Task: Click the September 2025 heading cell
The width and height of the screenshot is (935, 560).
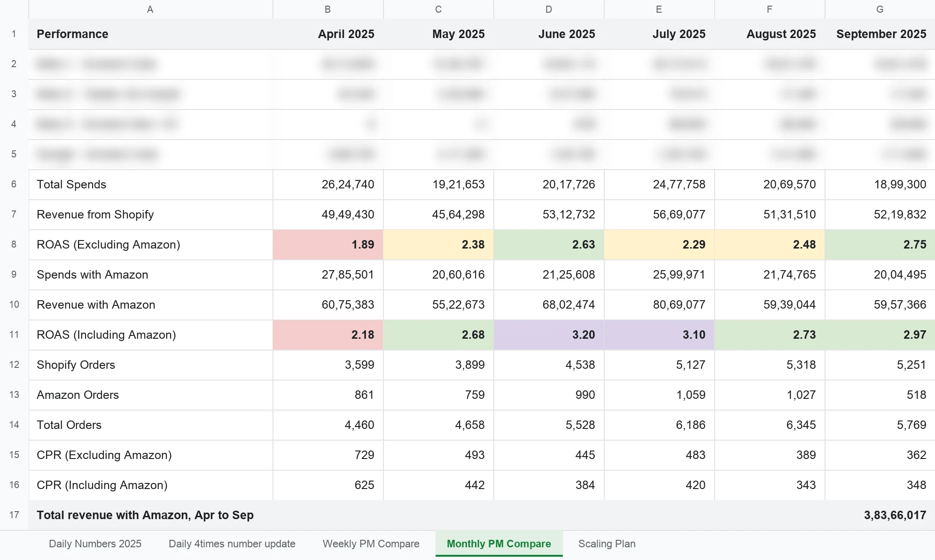Action: 880,34
